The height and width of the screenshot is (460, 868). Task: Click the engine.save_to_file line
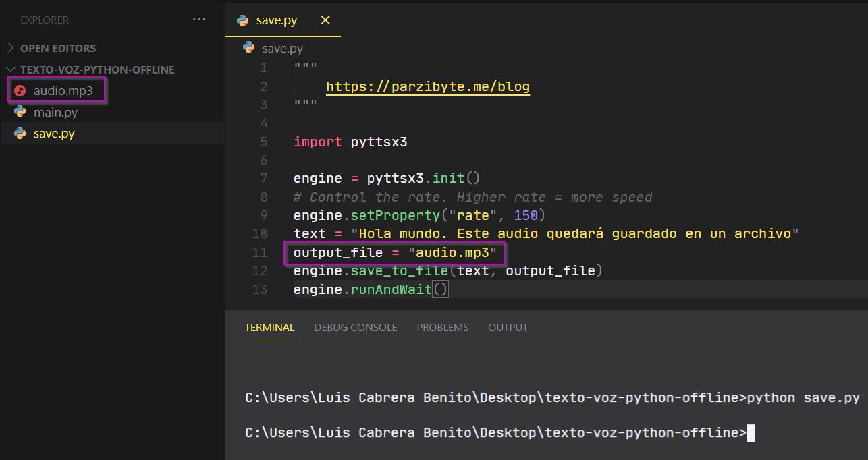pyautogui.click(x=448, y=270)
